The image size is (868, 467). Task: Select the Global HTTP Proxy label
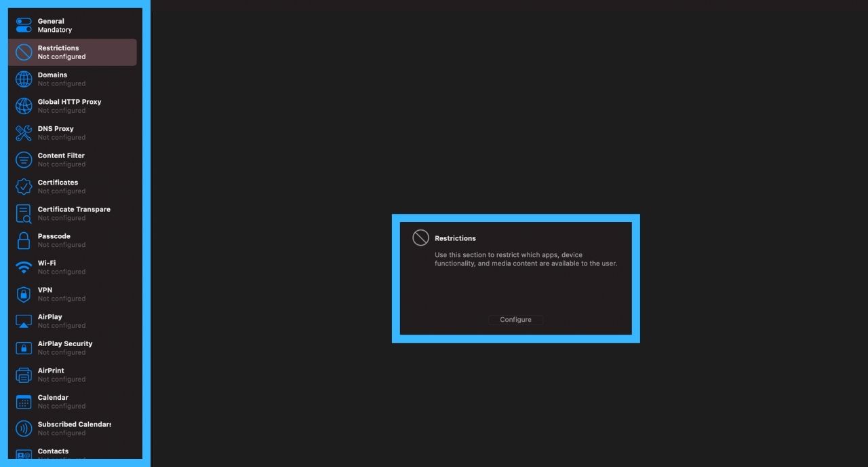pyautogui.click(x=69, y=102)
